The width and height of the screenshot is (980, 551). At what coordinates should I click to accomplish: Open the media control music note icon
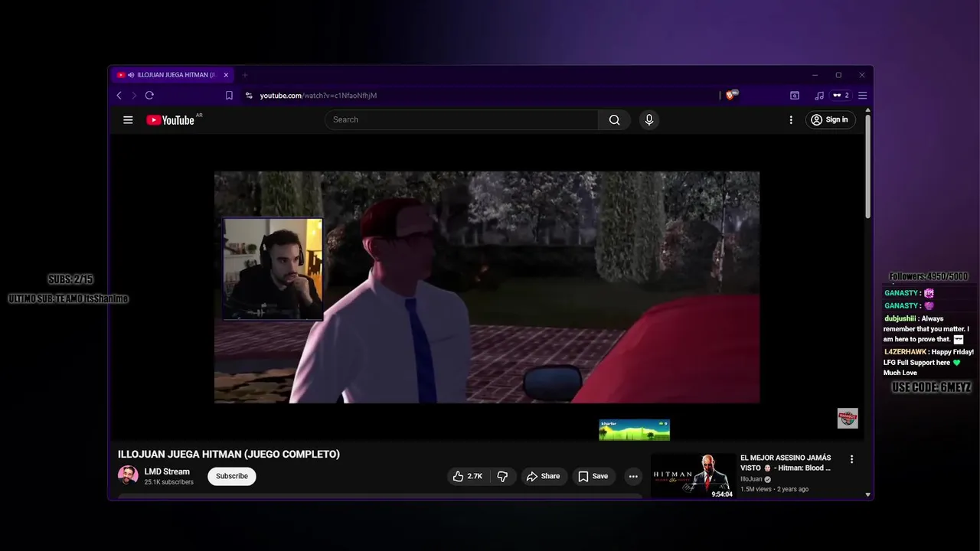tap(819, 96)
